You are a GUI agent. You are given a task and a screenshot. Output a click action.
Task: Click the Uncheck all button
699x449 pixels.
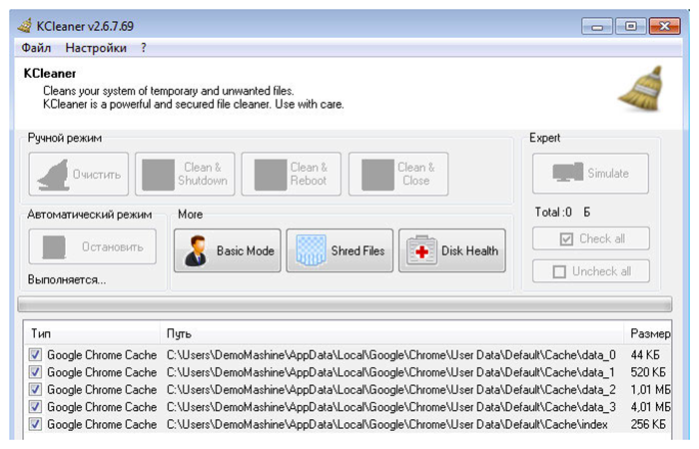[x=591, y=271]
